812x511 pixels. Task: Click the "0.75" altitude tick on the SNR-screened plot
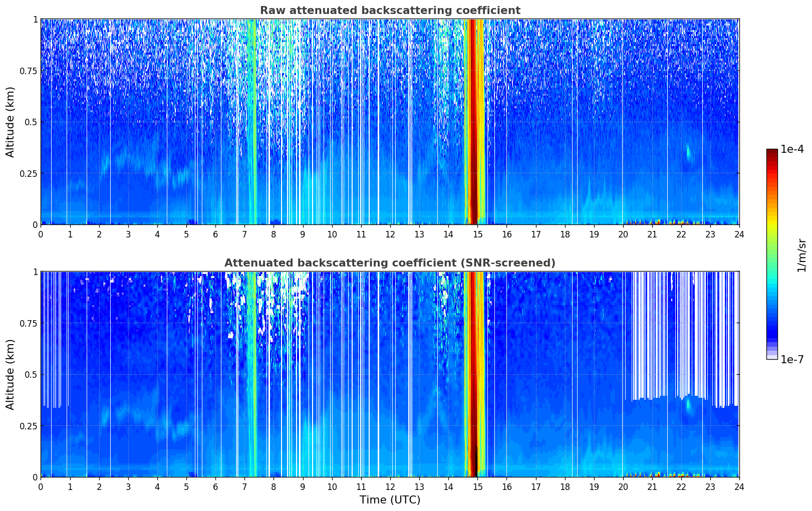click(x=28, y=324)
